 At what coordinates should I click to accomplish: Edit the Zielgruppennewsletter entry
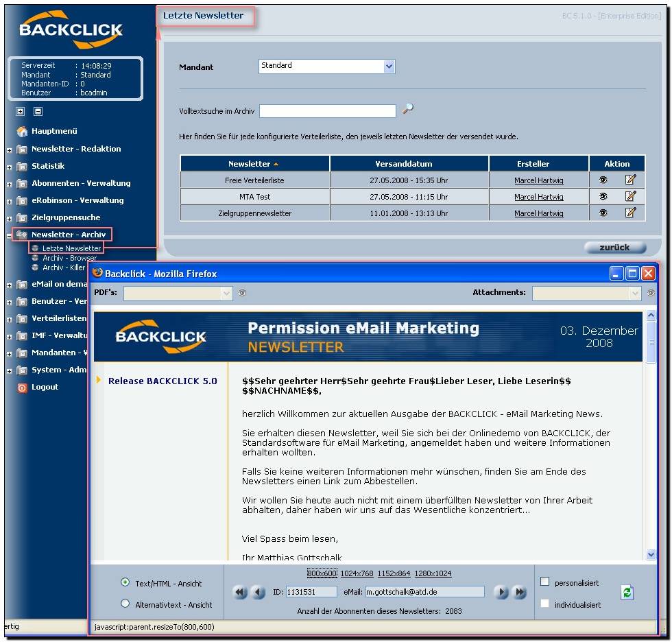click(630, 212)
